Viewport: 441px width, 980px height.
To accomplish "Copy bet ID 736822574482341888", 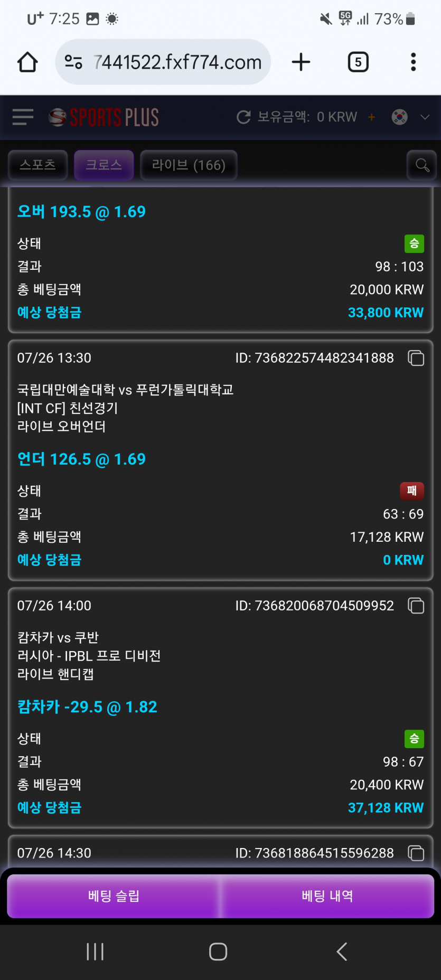I will point(416,358).
